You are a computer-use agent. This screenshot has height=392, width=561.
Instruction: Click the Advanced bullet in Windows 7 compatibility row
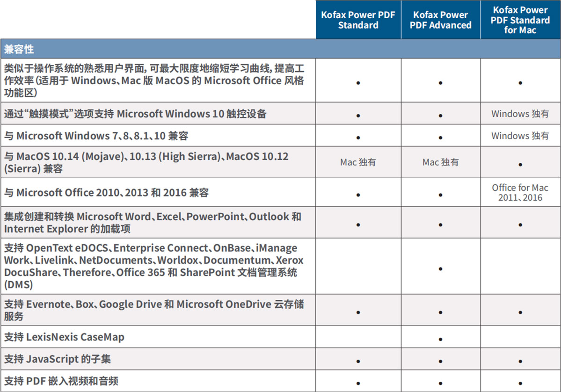click(x=440, y=138)
